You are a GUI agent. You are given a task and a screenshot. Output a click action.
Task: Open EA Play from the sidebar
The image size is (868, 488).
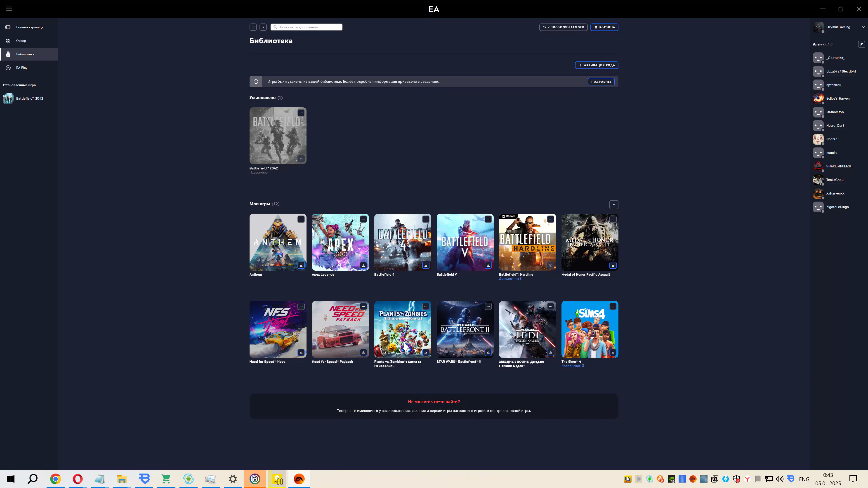29,68
